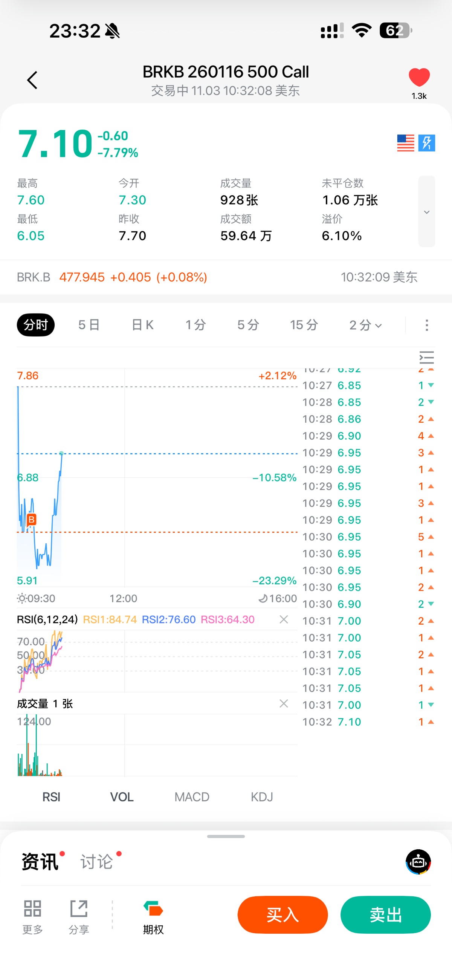
Task: Tap the 成交量 1 张 volume label
Action: (45, 703)
